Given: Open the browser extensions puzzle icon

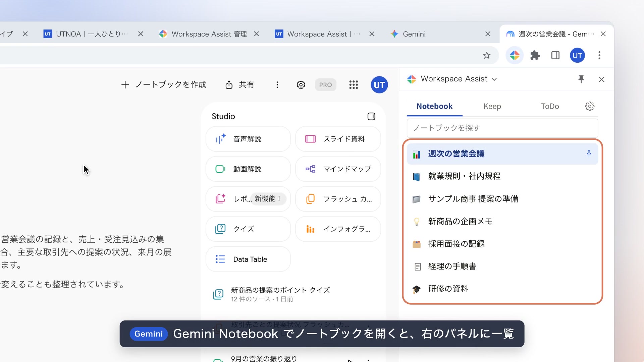Looking at the screenshot, I should point(535,55).
